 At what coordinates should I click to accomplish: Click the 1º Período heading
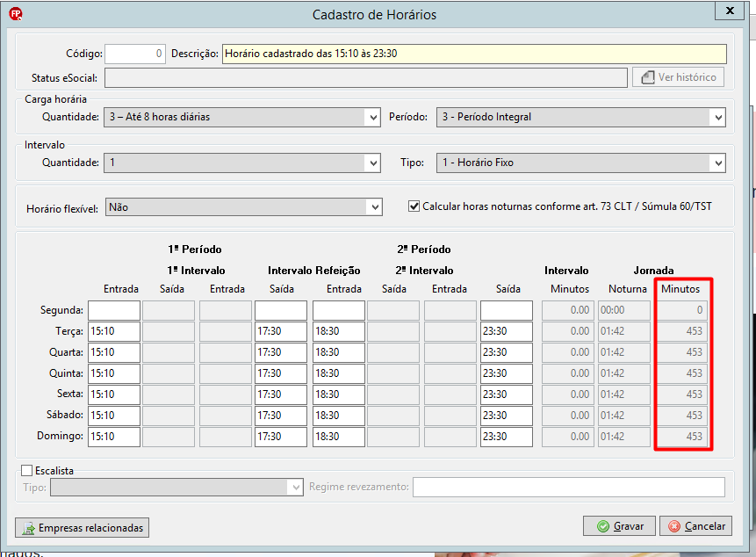(x=195, y=250)
